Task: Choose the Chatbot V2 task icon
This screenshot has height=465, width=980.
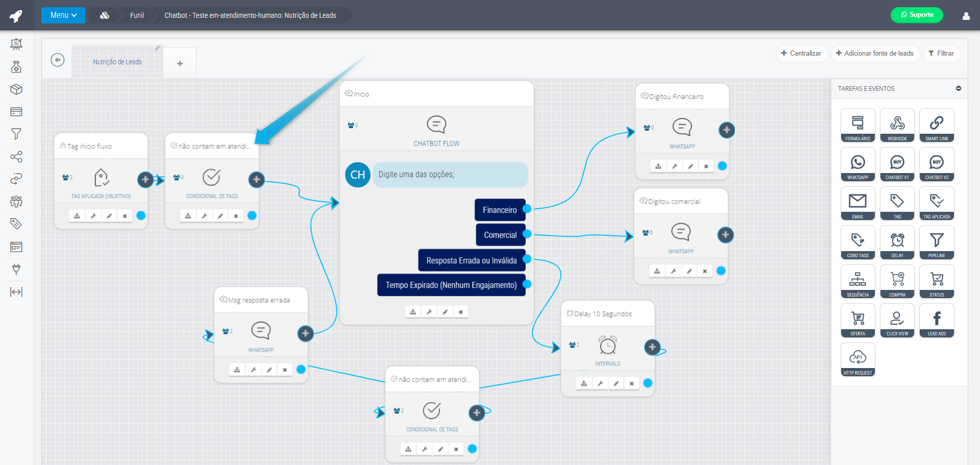Action: 936,164
